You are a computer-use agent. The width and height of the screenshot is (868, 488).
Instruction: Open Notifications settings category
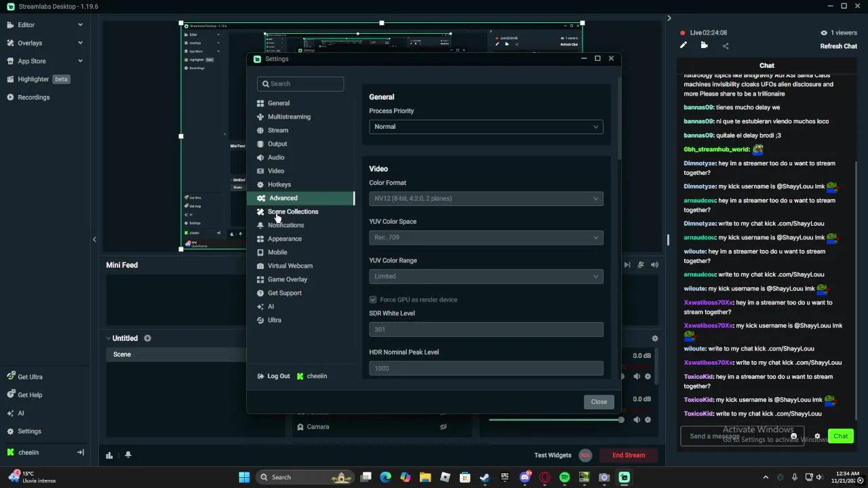tap(285, 225)
